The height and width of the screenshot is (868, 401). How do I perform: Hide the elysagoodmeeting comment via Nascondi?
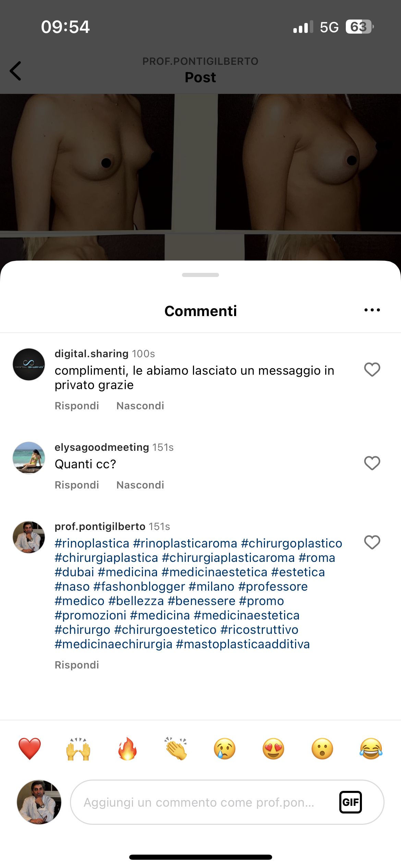pos(140,485)
